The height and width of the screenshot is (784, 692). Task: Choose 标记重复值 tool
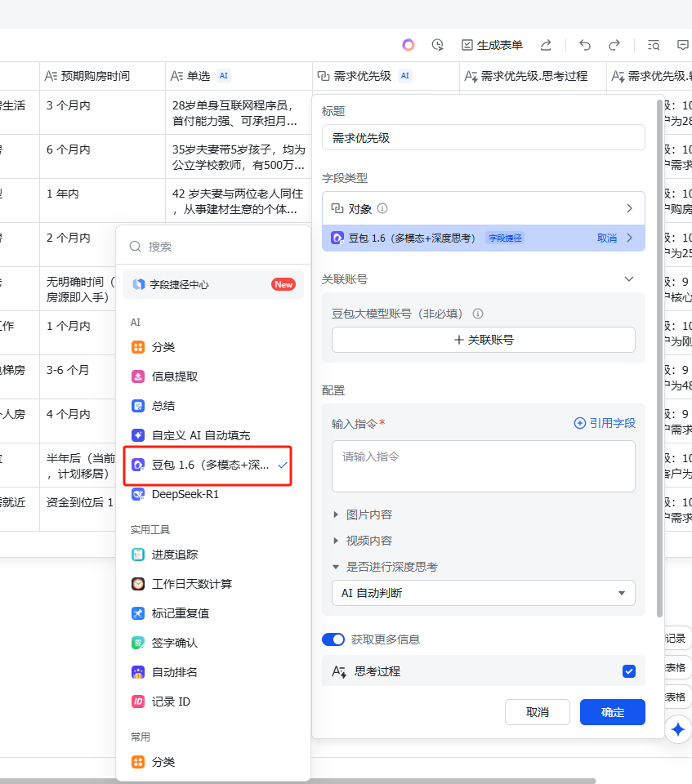coord(213,613)
